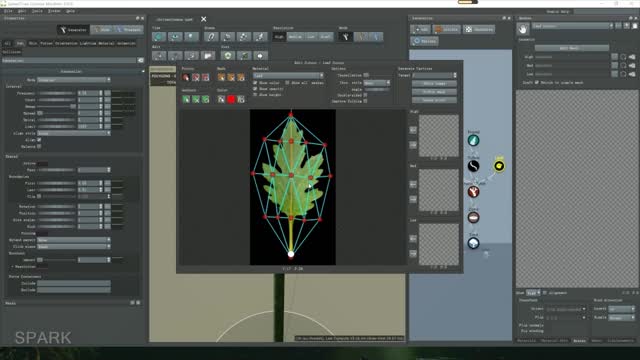
Task: Open Material dropdown in cutout editor
Action: tap(288, 76)
